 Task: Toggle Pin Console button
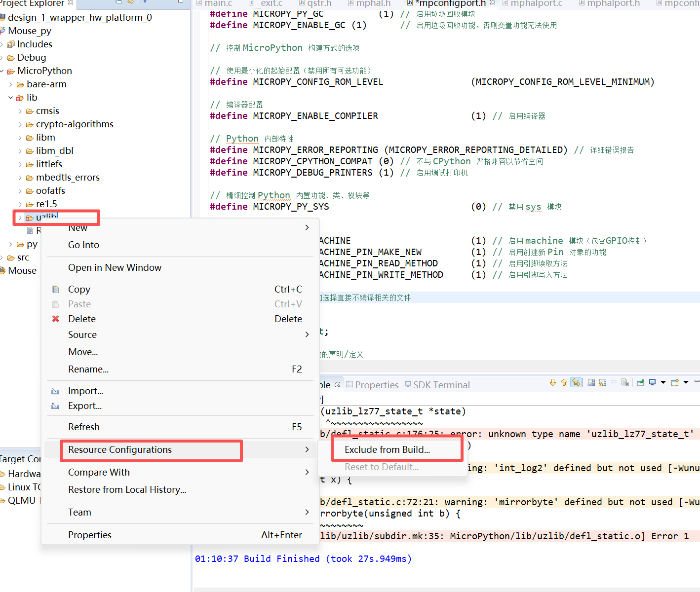tap(640, 383)
